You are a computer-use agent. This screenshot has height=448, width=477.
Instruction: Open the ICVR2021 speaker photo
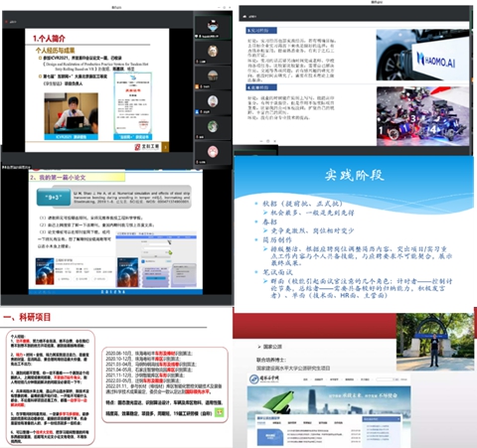coord(72,116)
